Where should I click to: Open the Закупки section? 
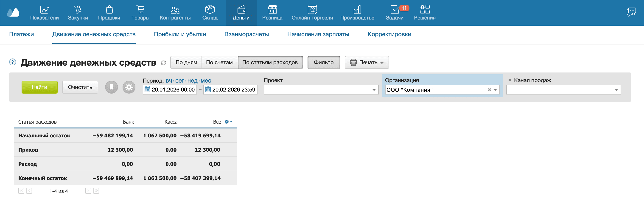click(78, 13)
